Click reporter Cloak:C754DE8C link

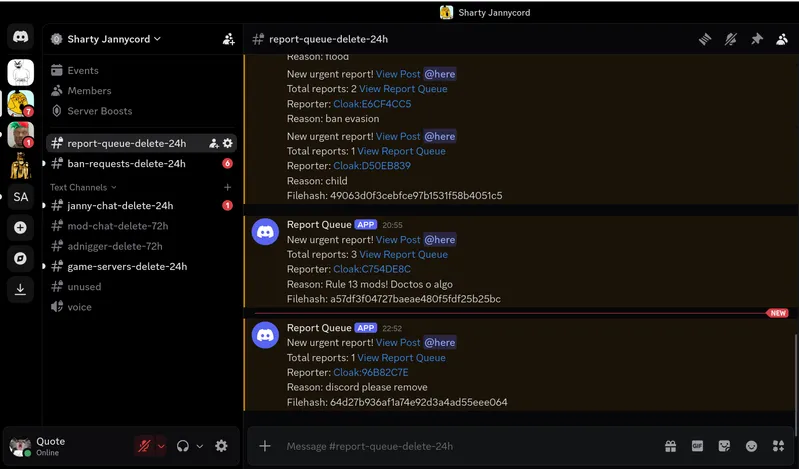pos(371,269)
